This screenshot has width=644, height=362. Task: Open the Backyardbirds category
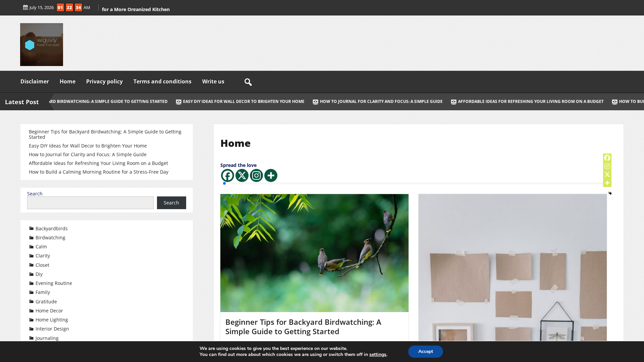pos(52,229)
